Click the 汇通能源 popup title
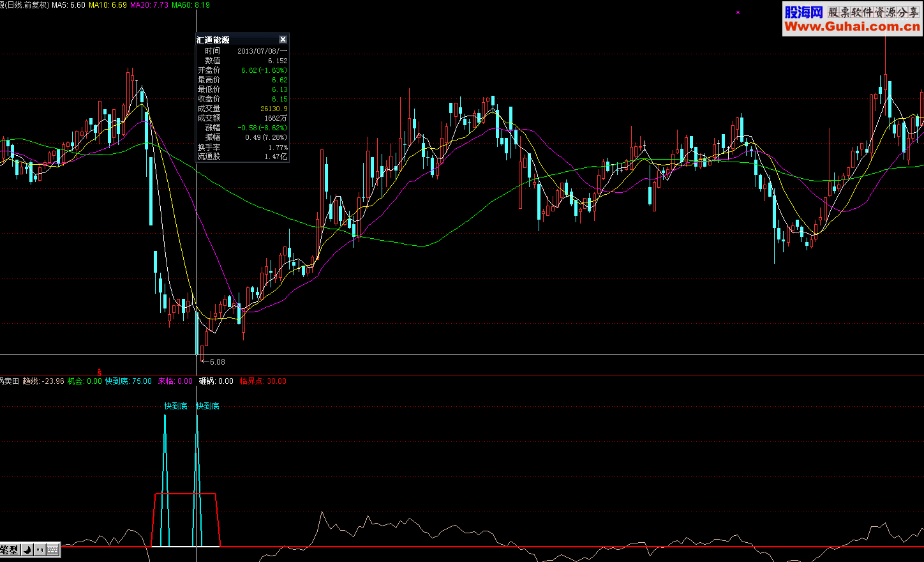Viewport: 924px width, 562px height. [213, 40]
